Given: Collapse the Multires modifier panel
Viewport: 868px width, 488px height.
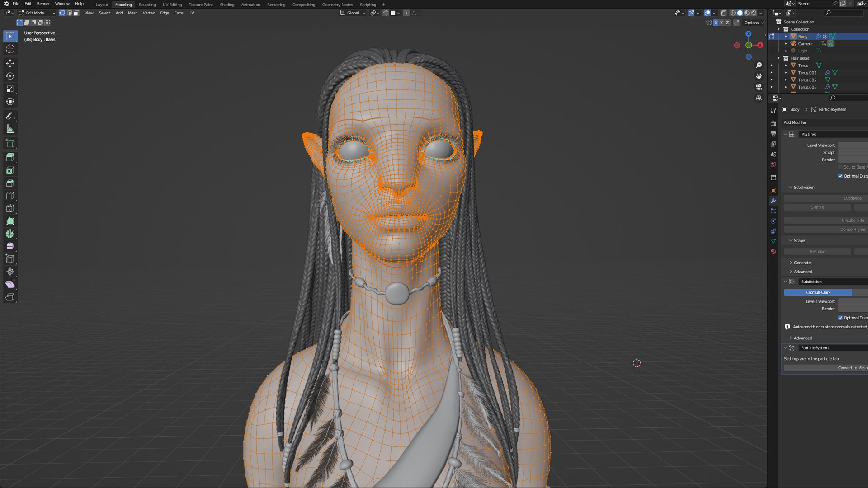Looking at the screenshot, I should [x=785, y=134].
